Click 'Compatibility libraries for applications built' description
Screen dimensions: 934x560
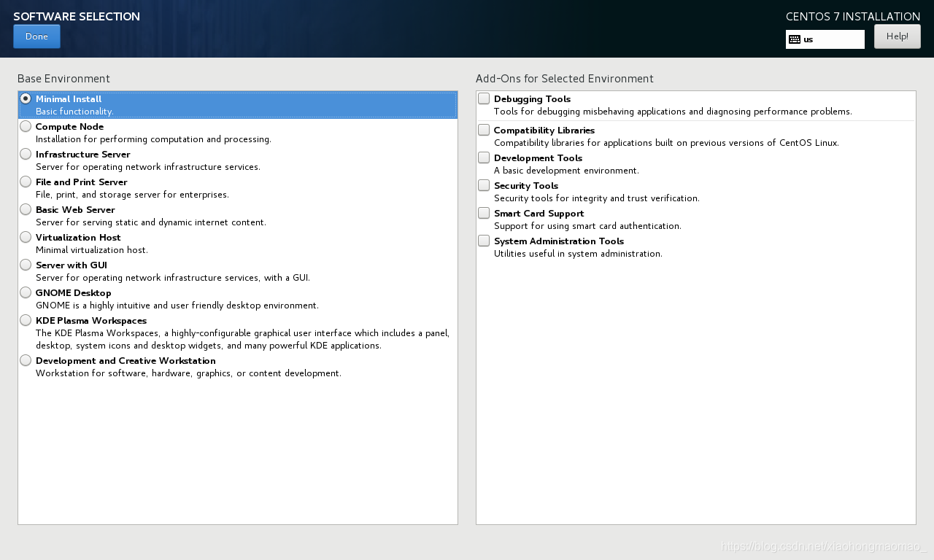(x=666, y=143)
